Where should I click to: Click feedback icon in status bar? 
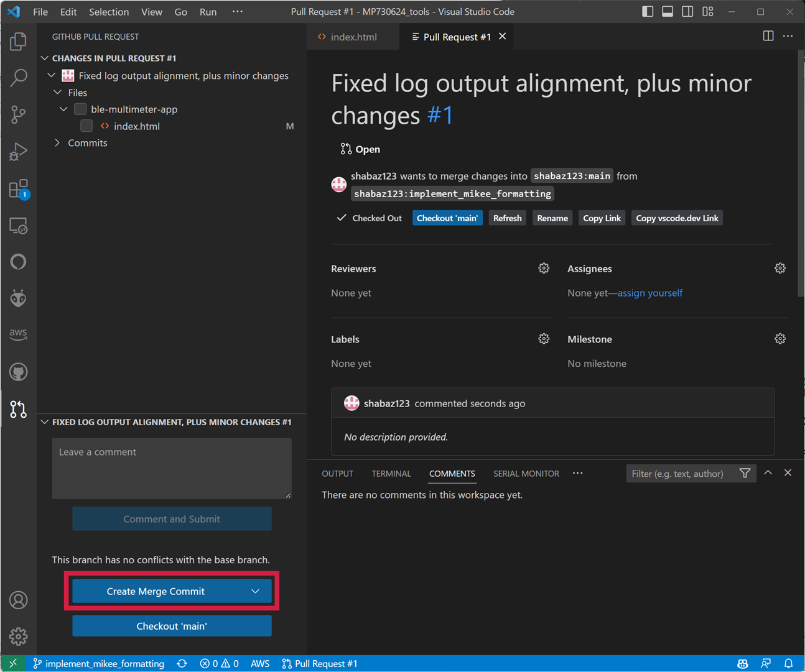pyautogui.click(x=766, y=663)
